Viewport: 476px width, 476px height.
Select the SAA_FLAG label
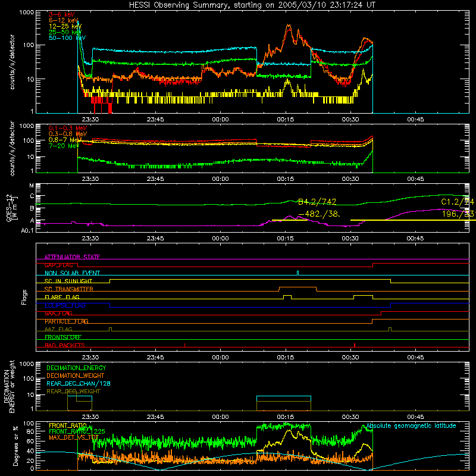pos(58,314)
